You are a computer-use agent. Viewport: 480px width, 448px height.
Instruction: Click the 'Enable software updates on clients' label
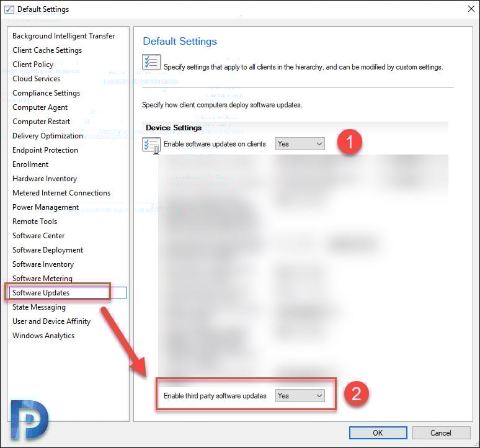coord(215,144)
